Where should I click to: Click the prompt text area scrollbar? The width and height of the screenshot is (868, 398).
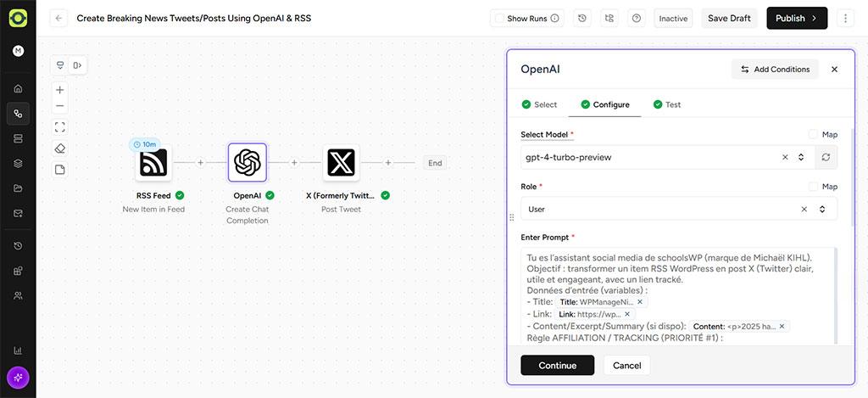tap(835, 296)
